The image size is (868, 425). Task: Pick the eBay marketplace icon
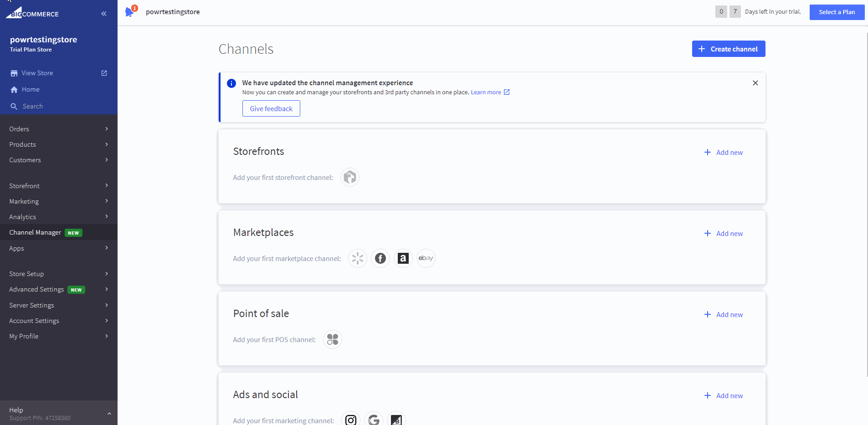[x=426, y=258]
